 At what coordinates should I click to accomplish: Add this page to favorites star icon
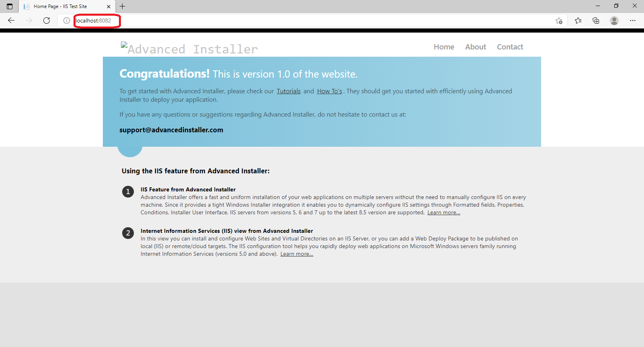point(559,21)
